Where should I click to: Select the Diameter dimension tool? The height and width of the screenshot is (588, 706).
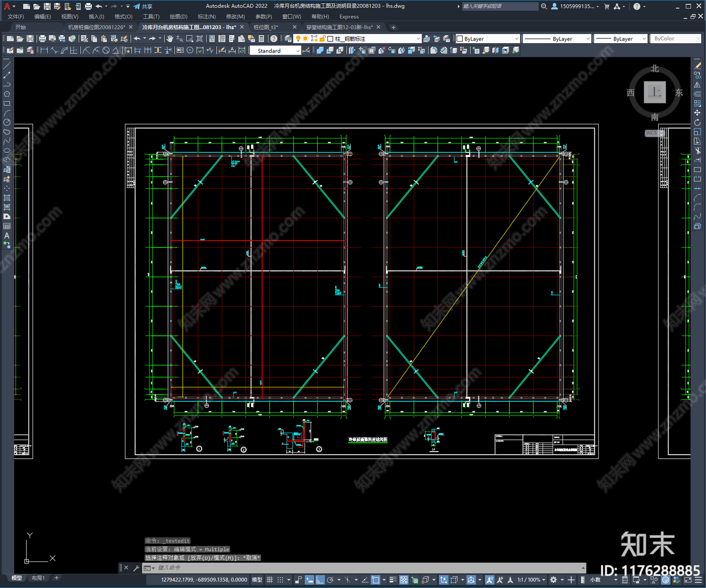coord(106,50)
